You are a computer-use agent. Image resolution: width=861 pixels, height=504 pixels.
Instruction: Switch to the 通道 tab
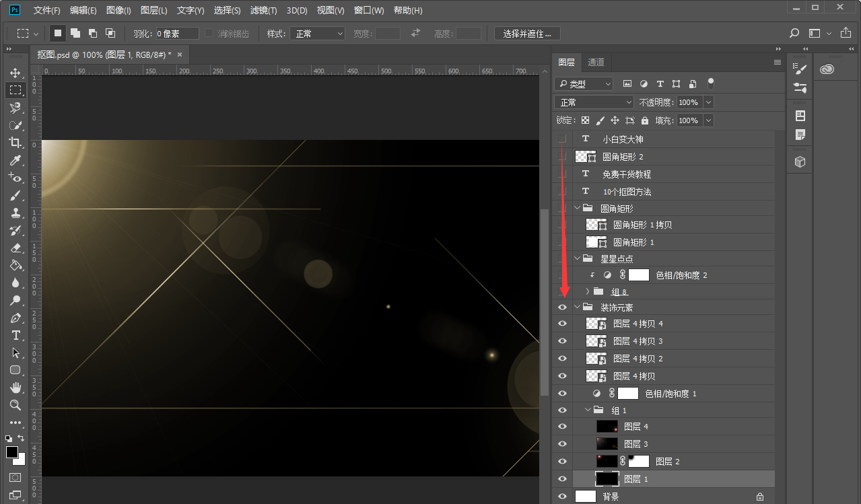click(596, 62)
